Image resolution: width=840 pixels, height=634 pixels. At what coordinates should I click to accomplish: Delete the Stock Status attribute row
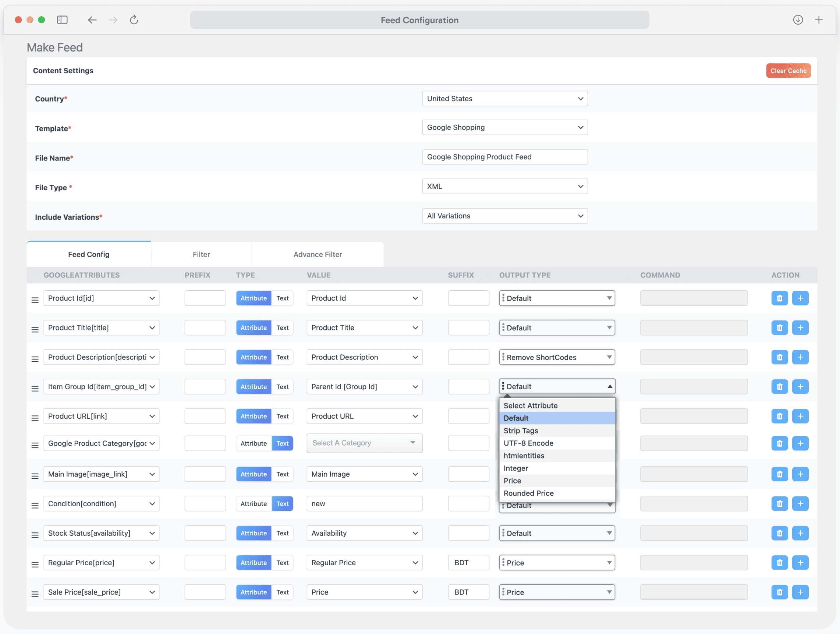click(x=780, y=533)
